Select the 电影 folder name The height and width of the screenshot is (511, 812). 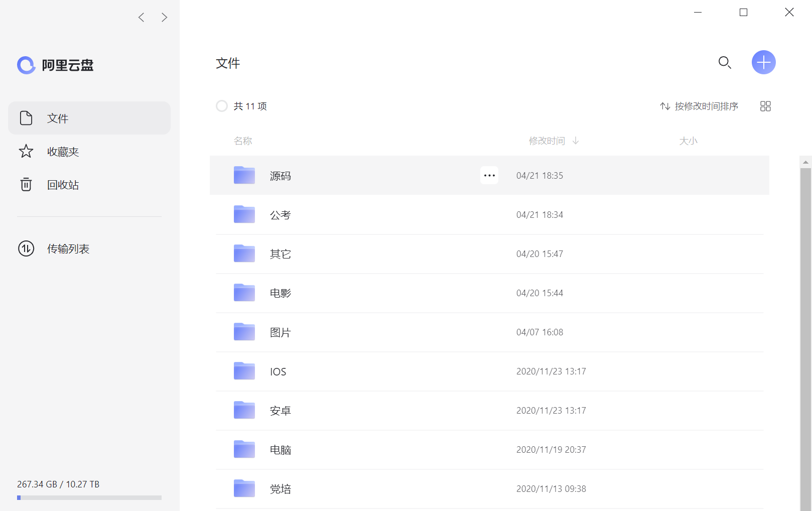coord(281,293)
